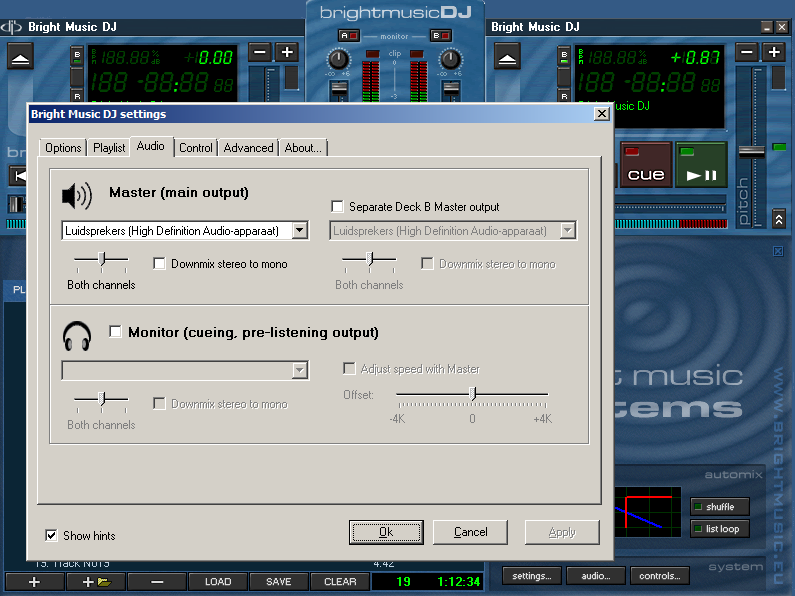
Task: Click Ok in settings dialog
Action: (386, 532)
